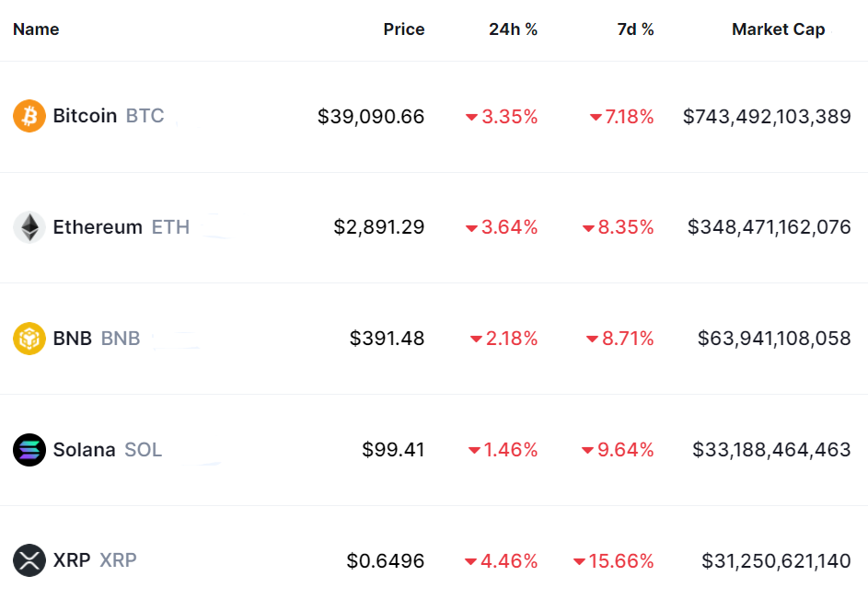Click the Solana logo icon
Image resolution: width=868 pixels, height=599 pixels.
(29, 450)
